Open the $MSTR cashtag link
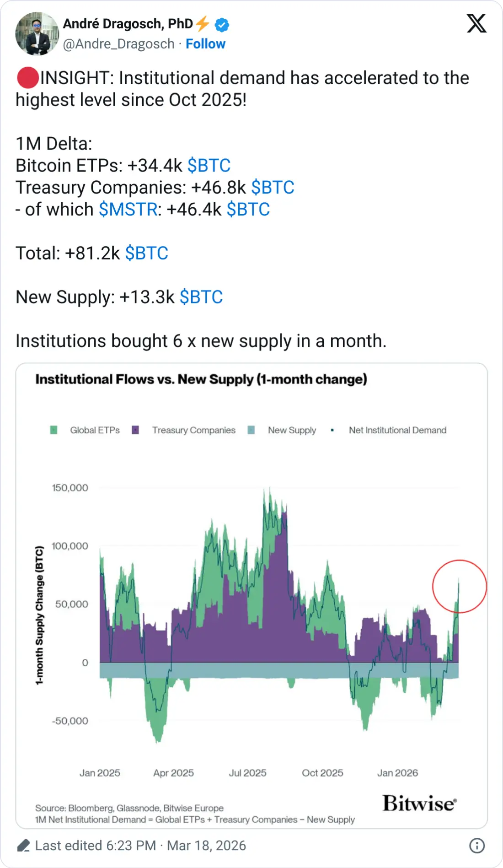Screen dimensions: 503x868 point(128,210)
